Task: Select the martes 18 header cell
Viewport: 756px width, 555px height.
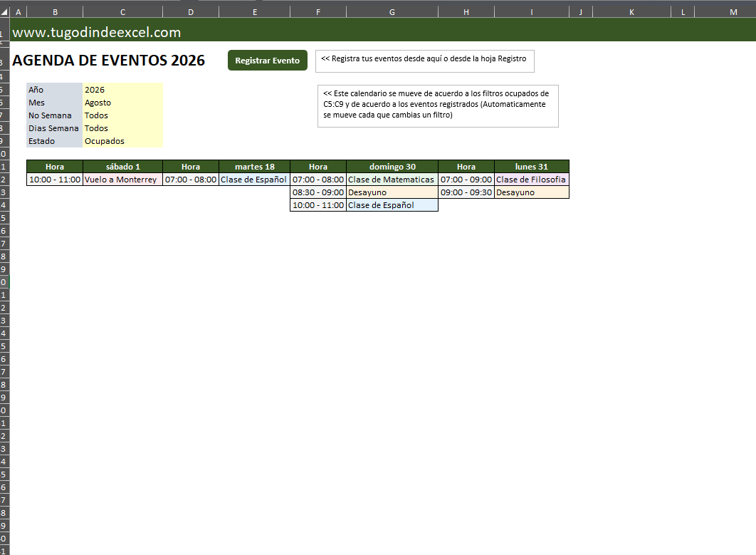Action: tap(255, 167)
